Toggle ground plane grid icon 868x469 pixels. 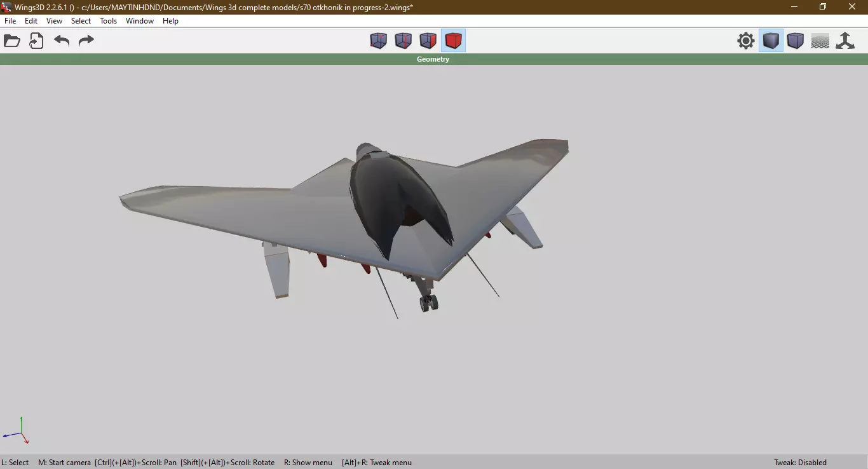click(x=820, y=41)
